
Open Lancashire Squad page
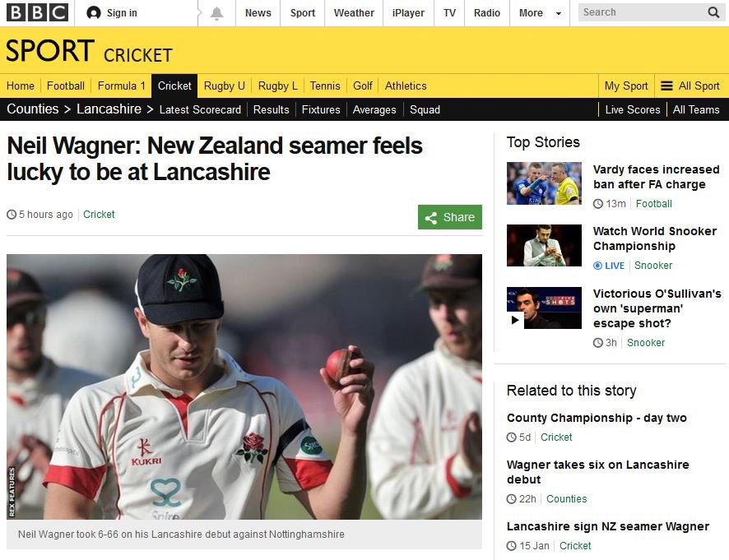[425, 109]
